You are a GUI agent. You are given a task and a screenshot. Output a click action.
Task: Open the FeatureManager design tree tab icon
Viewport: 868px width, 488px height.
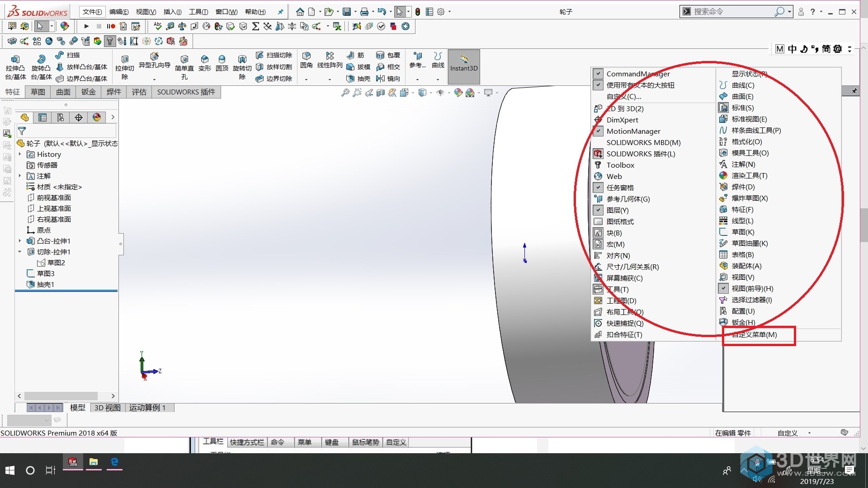pyautogui.click(x=24, y=117)
